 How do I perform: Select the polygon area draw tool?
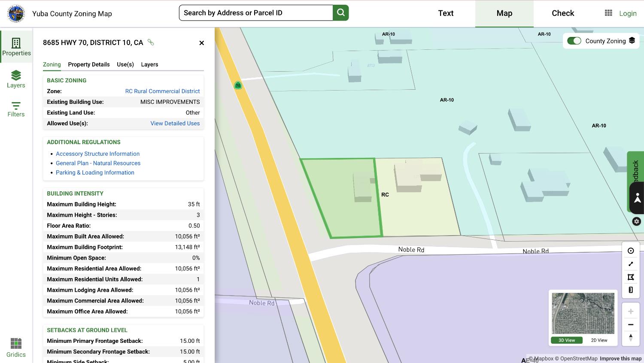point(631,277)
